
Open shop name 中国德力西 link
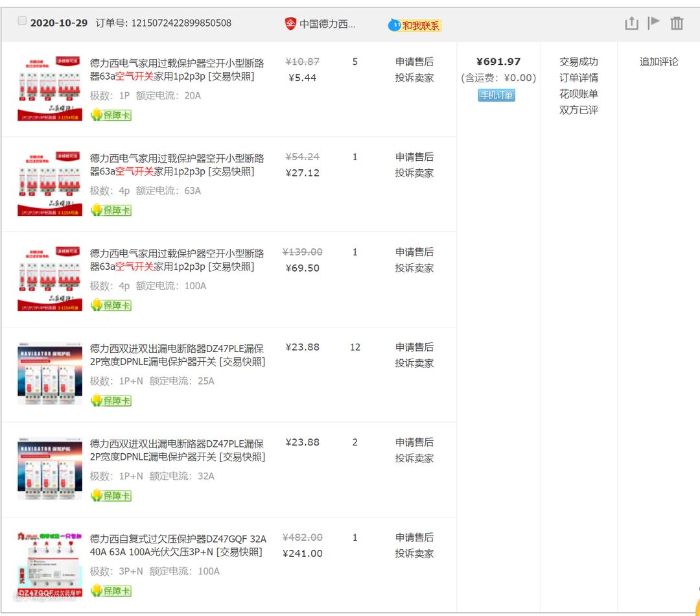[x=327, y=25]
